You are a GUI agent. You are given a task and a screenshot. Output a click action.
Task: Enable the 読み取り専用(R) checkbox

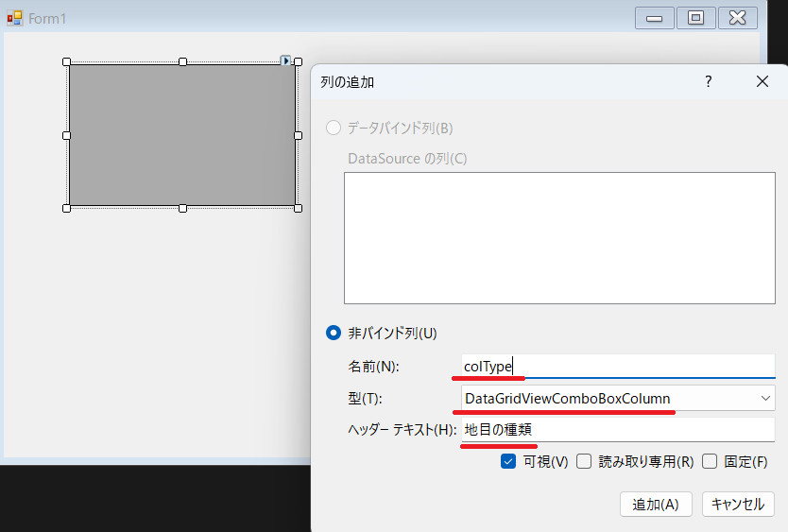pyautogui.click(x=584, y=462)
